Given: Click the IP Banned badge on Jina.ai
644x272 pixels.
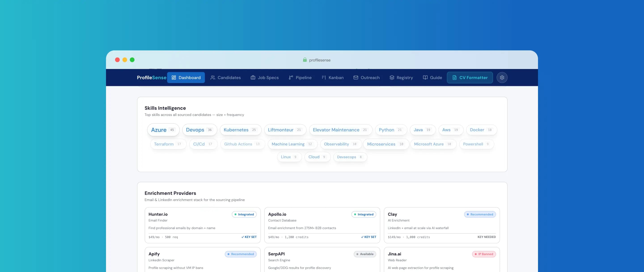Looking at the screenshot, I should pos(484,254).
